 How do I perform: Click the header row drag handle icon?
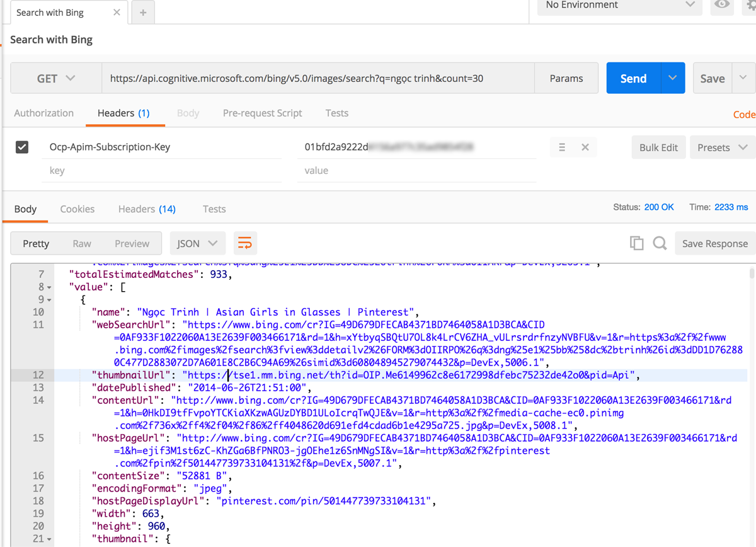562,147
